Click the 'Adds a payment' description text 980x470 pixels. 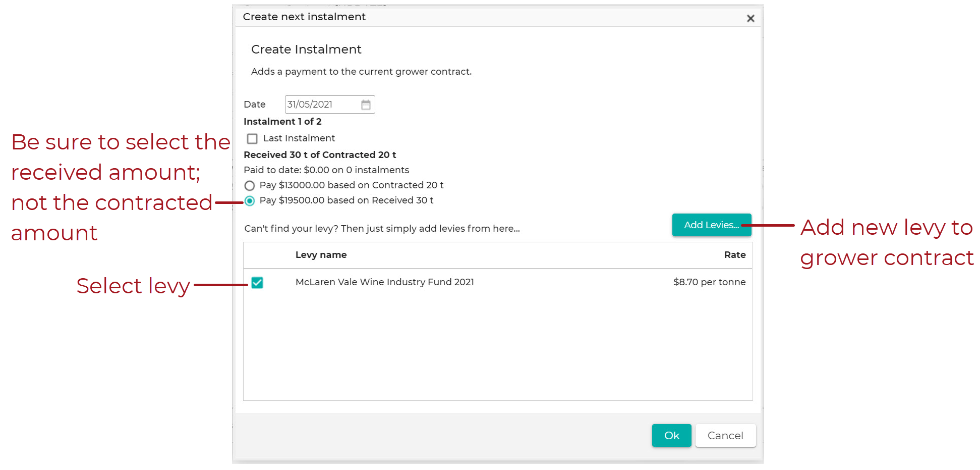362,72
